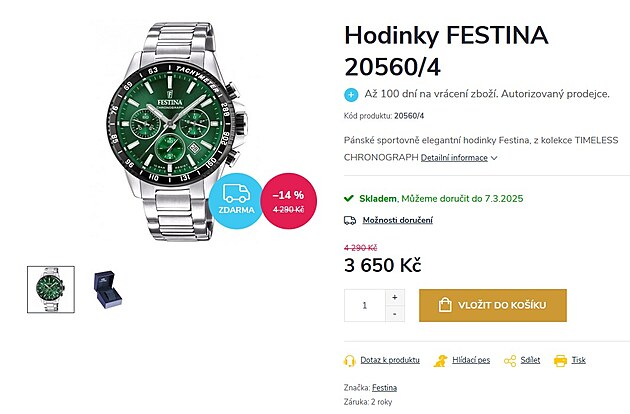Open the Možnosti doručení link
630x414 pixels.
397,220
